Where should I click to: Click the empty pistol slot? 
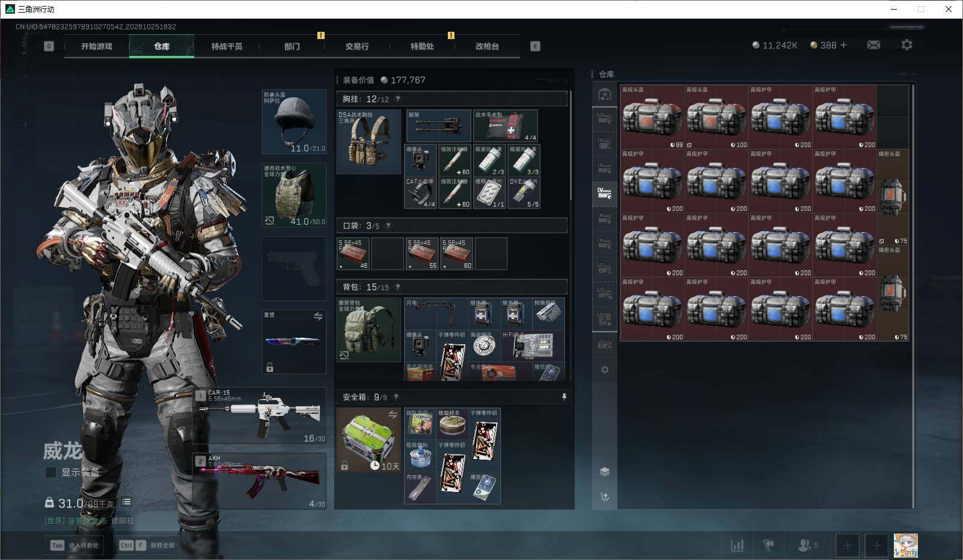click(294, 269)
